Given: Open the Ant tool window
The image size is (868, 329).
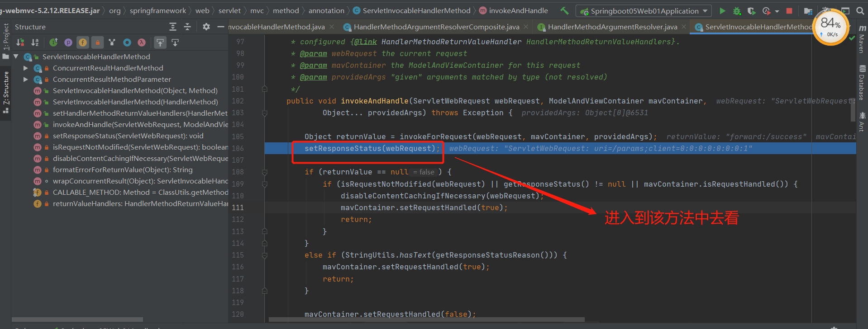Looking at the screenshot, I should click(x=862, y=122).
